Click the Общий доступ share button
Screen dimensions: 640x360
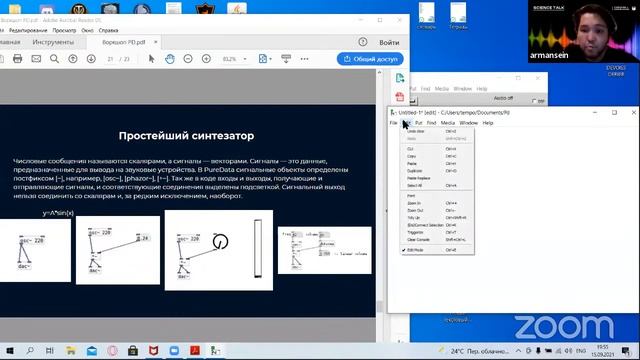pyautogui.click(x=370, y=59)
